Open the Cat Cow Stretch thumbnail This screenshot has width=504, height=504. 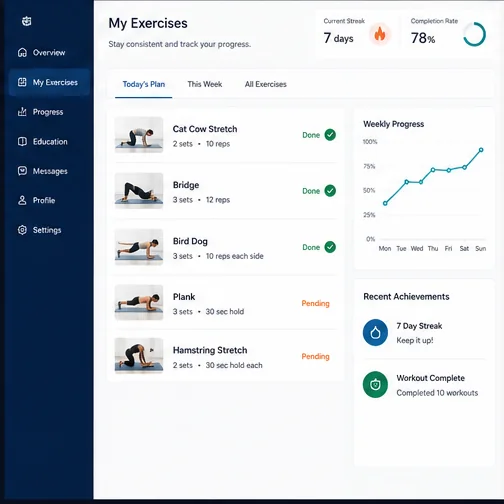point(139,135)
